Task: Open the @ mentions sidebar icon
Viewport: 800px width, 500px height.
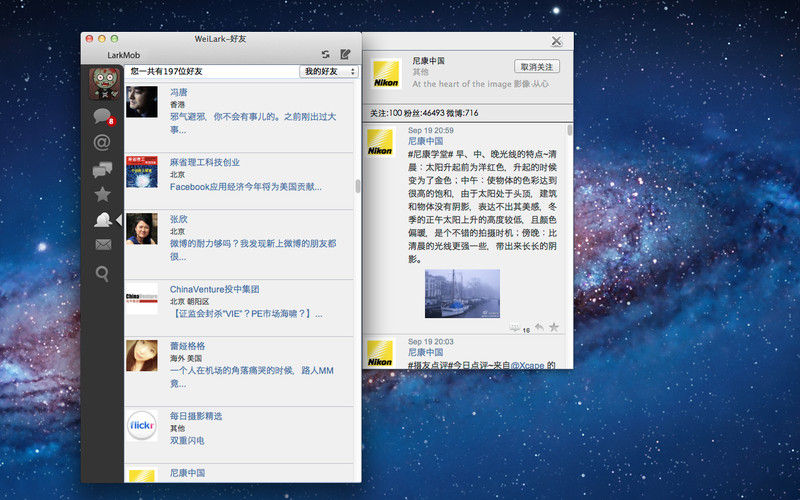Action: [x=102, y=142]
